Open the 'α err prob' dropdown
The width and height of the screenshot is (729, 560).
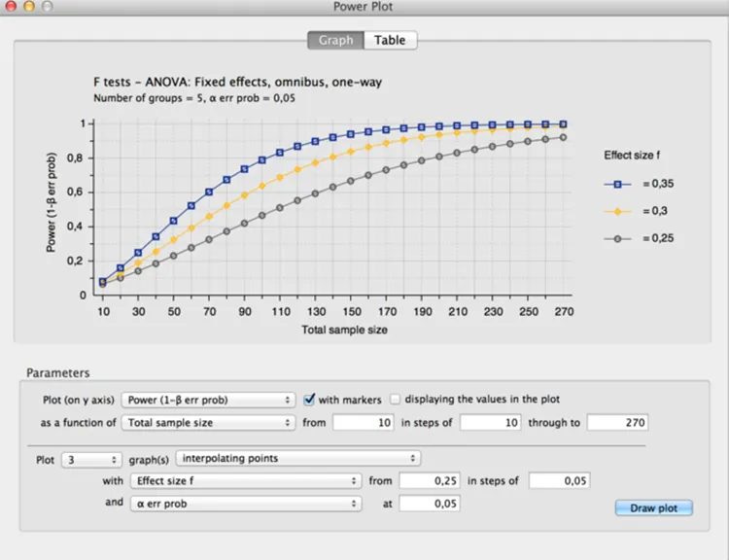(246, 504)
